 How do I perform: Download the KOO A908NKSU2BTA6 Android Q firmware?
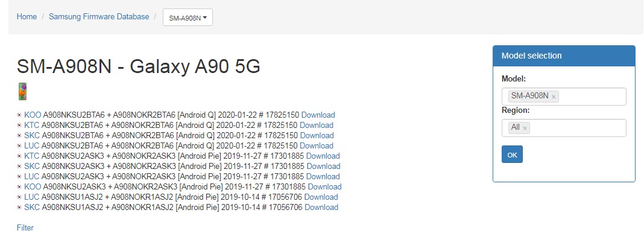point(318,115)
